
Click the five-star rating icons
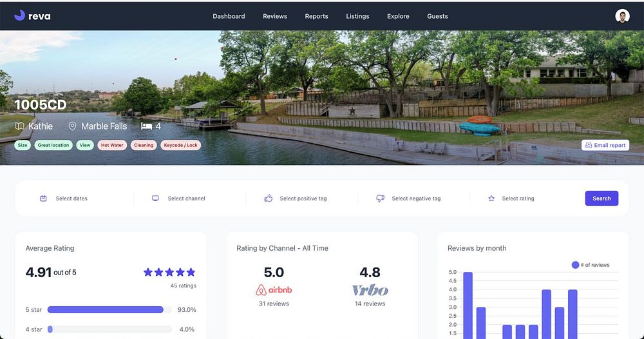pos(169,272)
